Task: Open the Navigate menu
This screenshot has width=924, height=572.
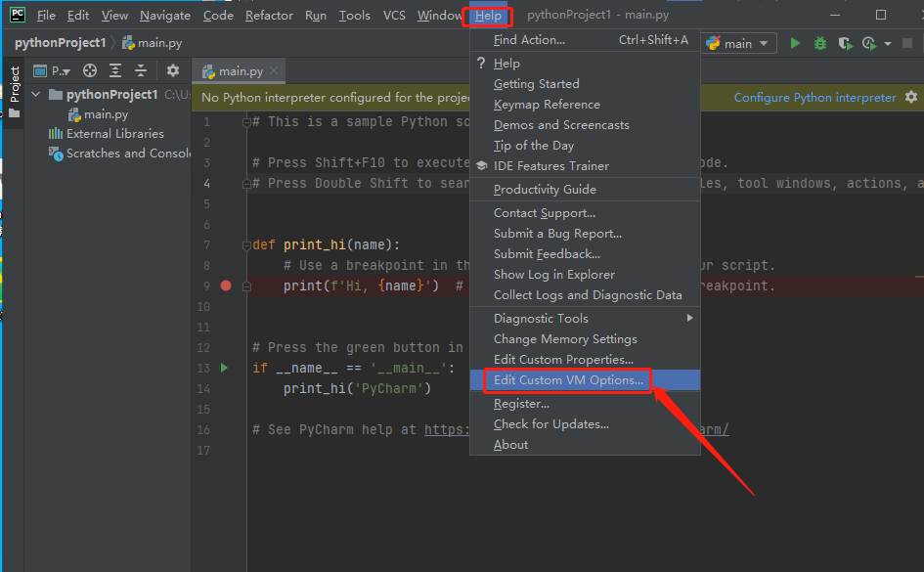Action: 165,16
